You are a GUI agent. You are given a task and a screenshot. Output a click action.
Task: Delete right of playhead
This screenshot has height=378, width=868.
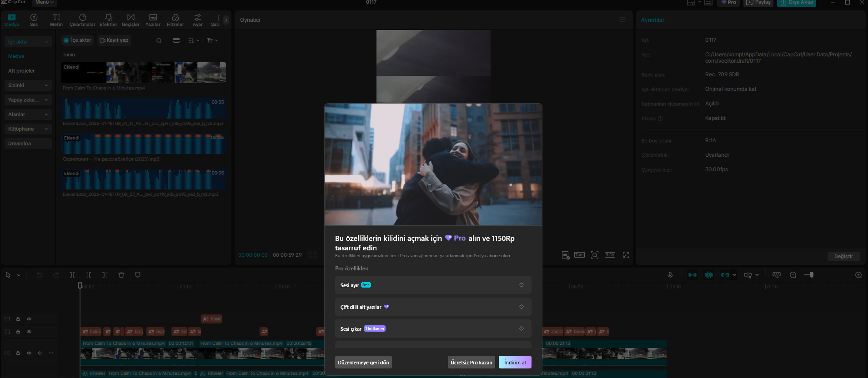click(x=105, y=275)
